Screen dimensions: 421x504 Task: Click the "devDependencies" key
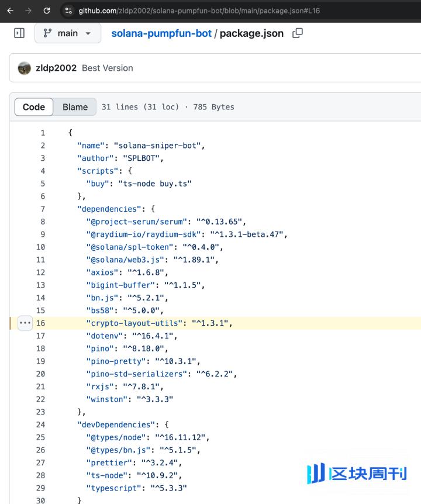tap(116, 424)
